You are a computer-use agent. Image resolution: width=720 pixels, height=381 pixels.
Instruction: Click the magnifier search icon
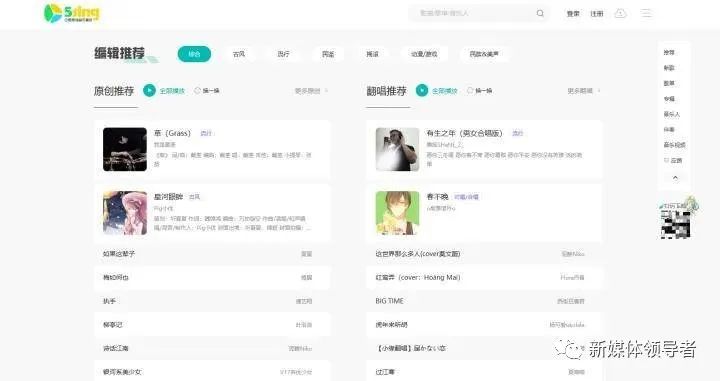pyautogui.click(x=540, y=13)
